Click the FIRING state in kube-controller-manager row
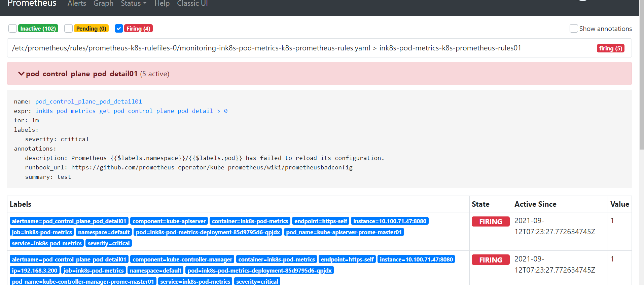 tap(491, 260)
